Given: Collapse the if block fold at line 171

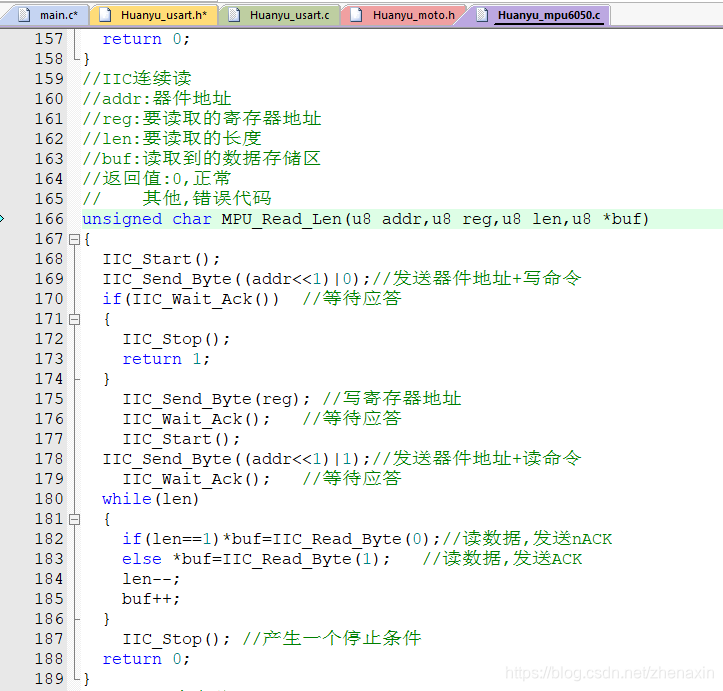Looking at the screenshot, I should pyautogui.click(x=74, y=319).
